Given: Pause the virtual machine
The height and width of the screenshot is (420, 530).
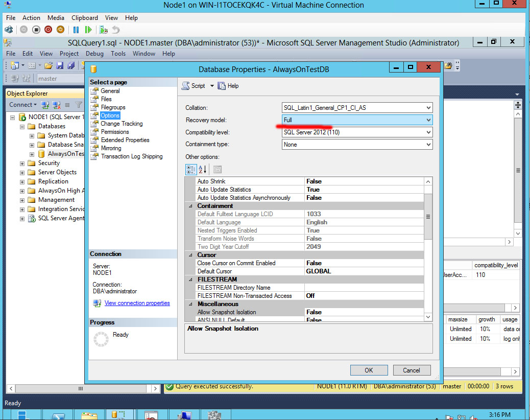Looking at the screenshot, I should [76, 30].
